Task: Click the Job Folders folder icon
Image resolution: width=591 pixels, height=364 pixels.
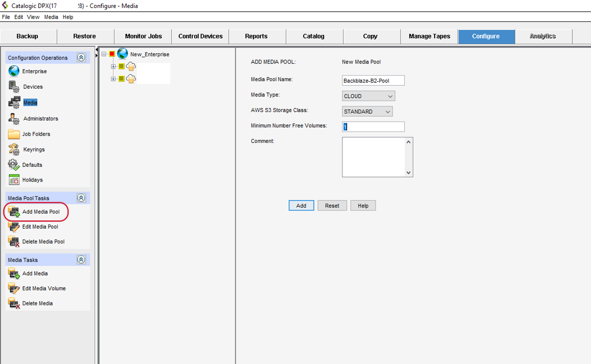Action: (14, 134)
